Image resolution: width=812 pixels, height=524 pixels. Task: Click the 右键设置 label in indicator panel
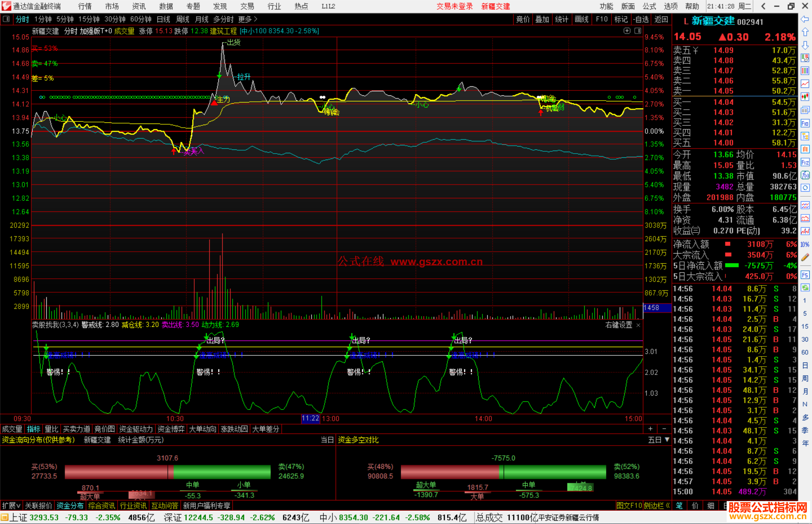[x=619, y=325]
